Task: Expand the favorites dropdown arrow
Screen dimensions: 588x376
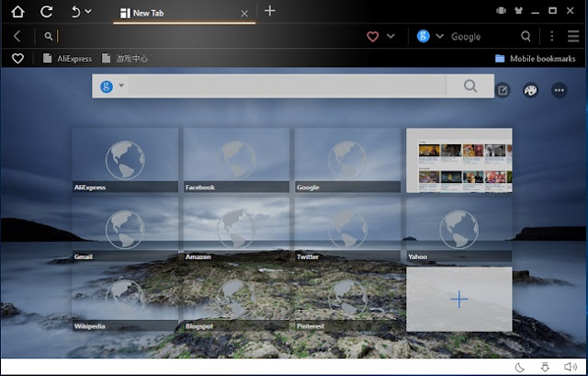Action: pos(390,37)
